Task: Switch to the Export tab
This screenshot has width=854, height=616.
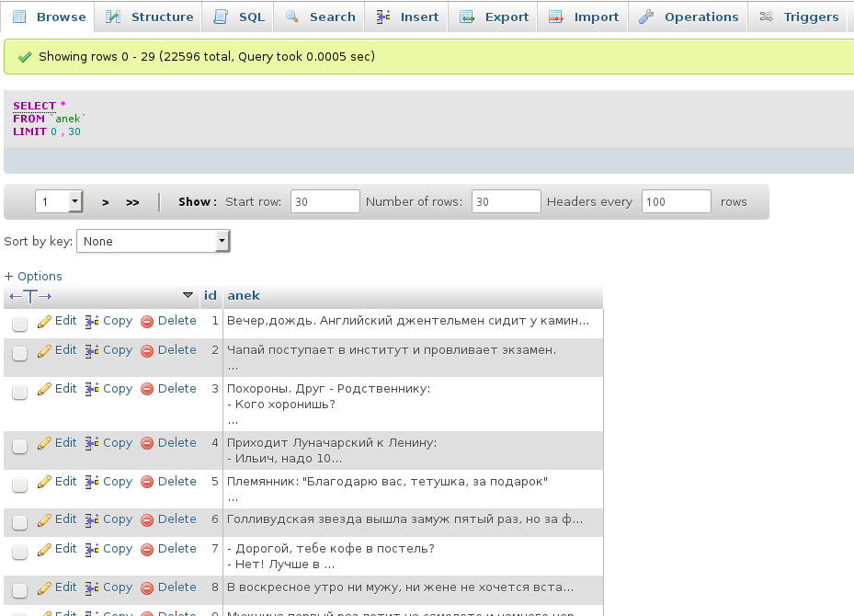Action: coord(494,17)
